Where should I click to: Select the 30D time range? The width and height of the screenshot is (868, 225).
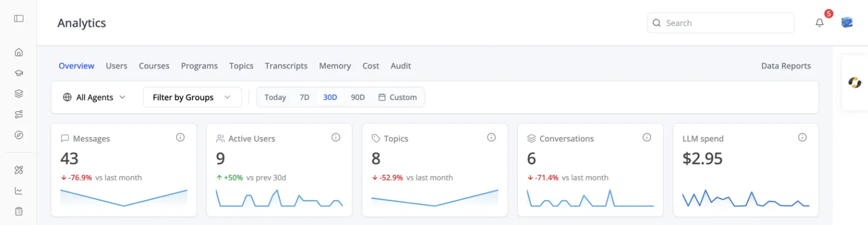tap(330, 97)
